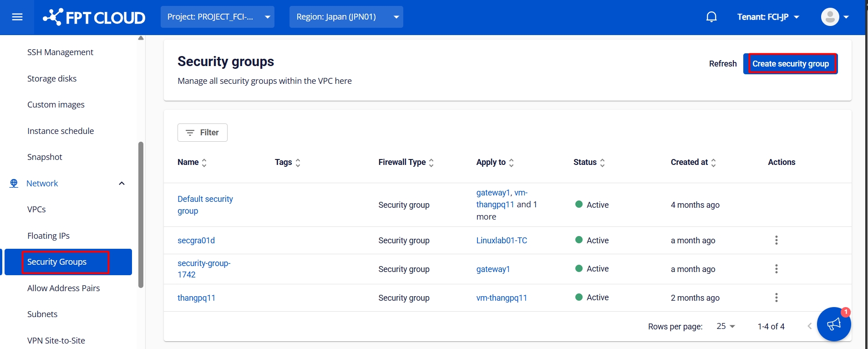This screenshot has width=868, height=349.
Task: Open the Project selector dropdown
Action: (x=217, y=17)
